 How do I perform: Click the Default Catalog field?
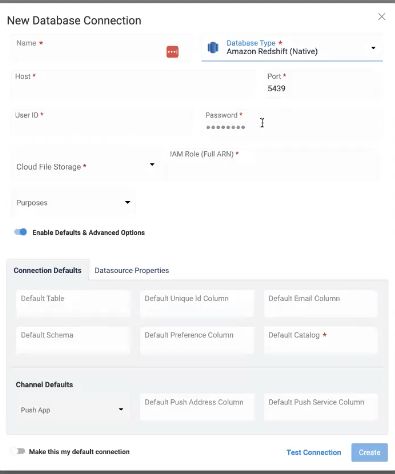[321, 340]
